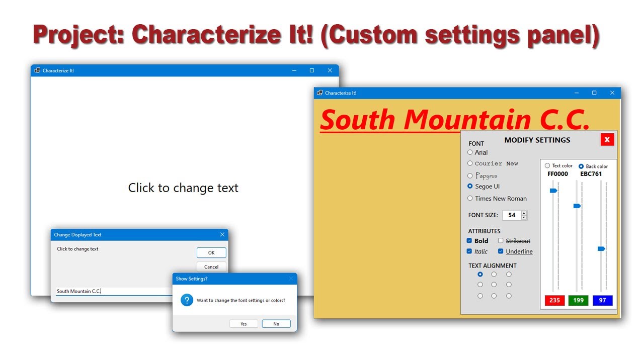The height and width of the screenshot is (362, 644).
Task: Click 'Want to change the font settings' message
Action: pyautogui.click(x=240, y=301)
